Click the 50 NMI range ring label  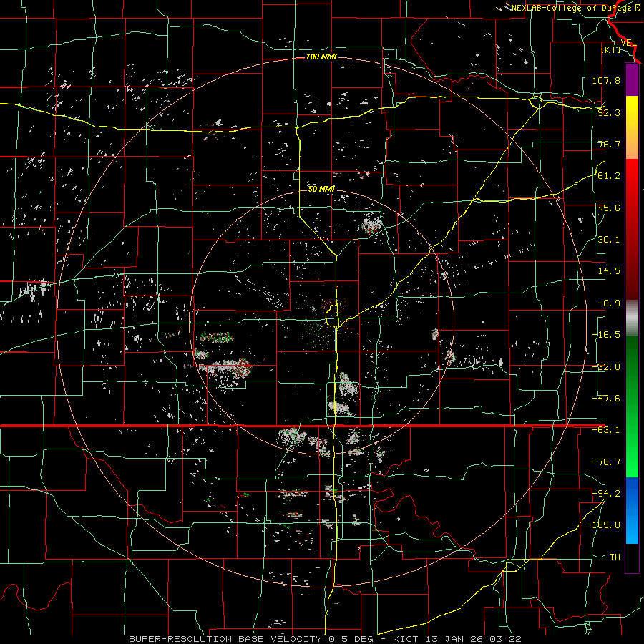coord(321,189)
